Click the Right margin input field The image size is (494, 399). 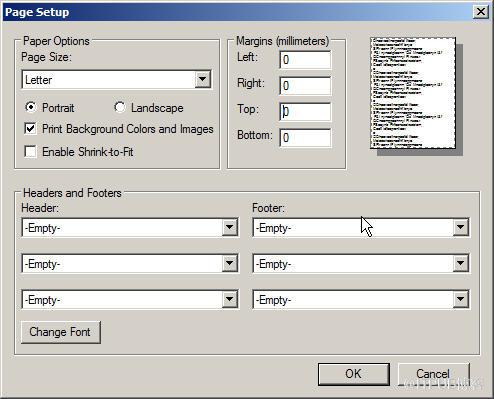305,86
